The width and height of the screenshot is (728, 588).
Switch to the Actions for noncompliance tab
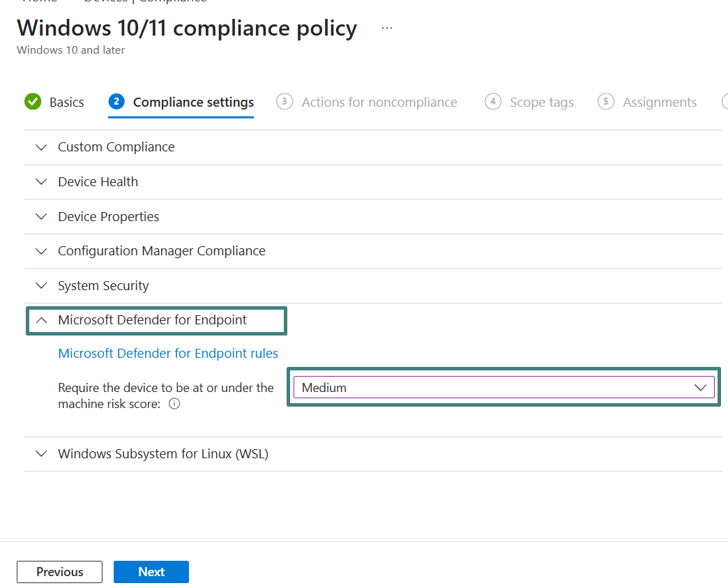point(379,103)
